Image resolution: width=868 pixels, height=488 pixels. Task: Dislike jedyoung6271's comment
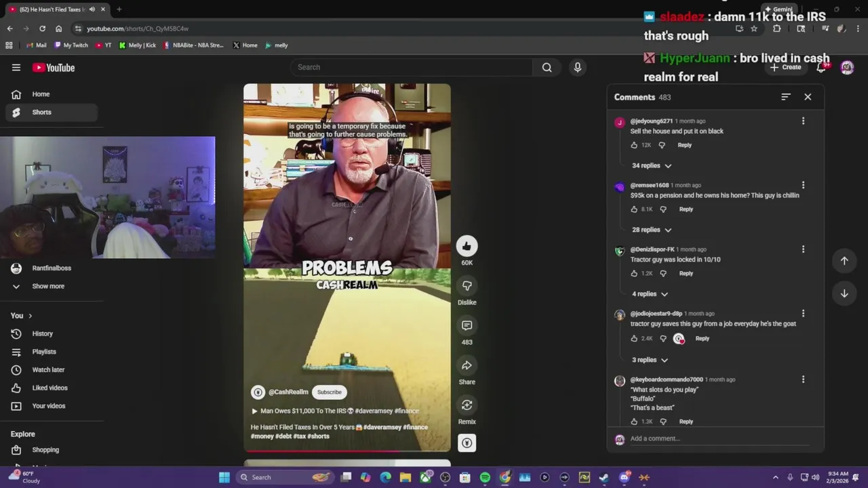(662, 145)
